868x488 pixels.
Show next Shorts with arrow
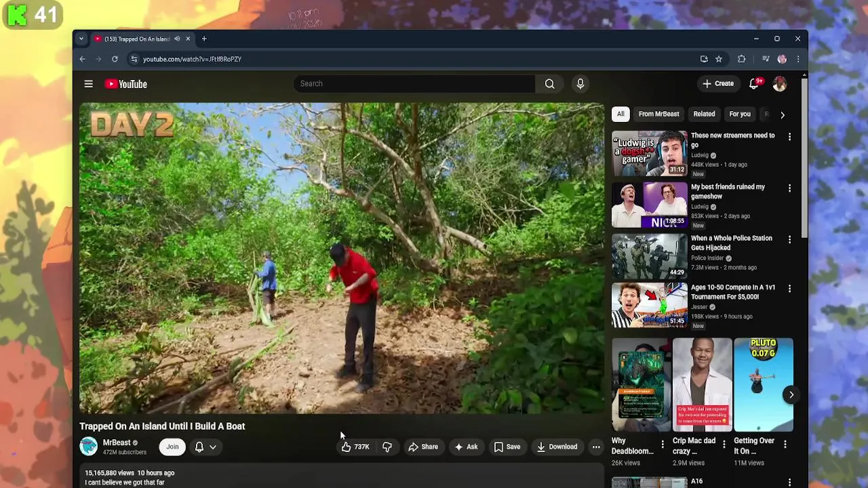(x=791, y=394)
